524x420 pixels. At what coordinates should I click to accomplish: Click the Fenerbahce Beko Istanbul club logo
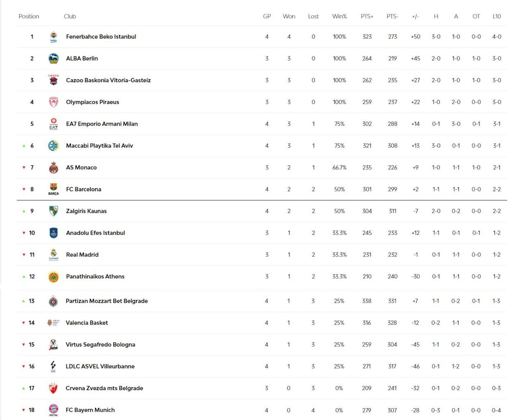coord(54,37)
